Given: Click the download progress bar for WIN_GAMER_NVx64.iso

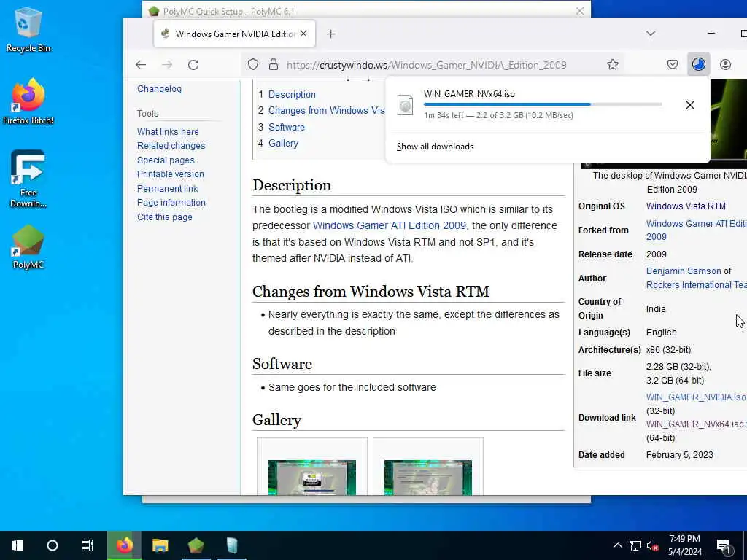Looking at the screenshot, I should pos(543,104).
